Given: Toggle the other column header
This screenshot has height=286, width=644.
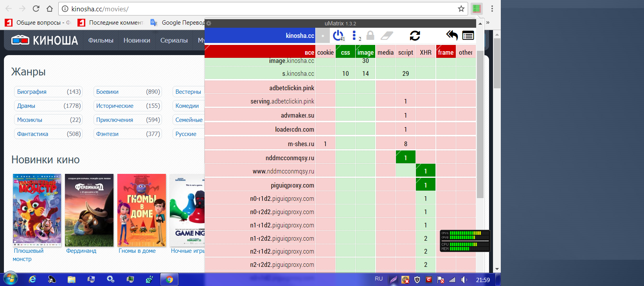Looking at the screenshot, I should (x=466, y=52).
